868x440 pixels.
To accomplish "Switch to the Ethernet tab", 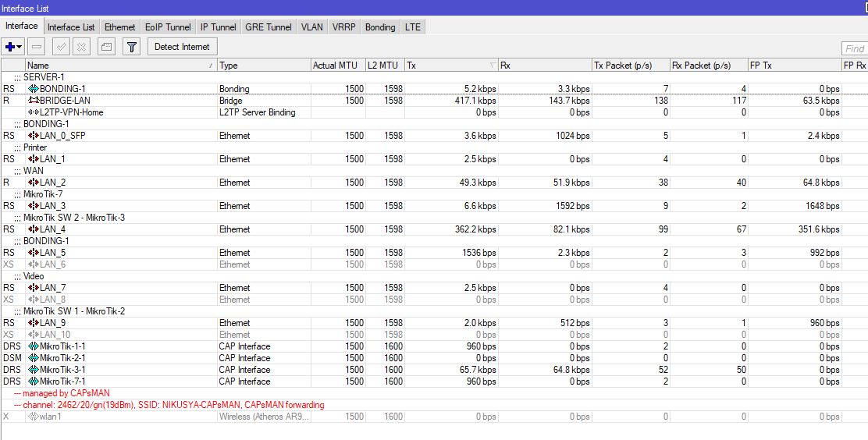I will [119, 27].
